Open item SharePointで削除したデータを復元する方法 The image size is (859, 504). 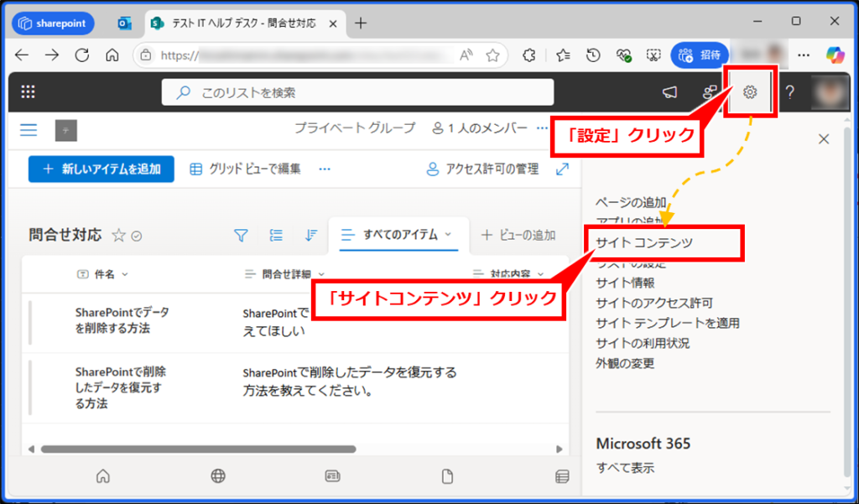pos(121,388)
